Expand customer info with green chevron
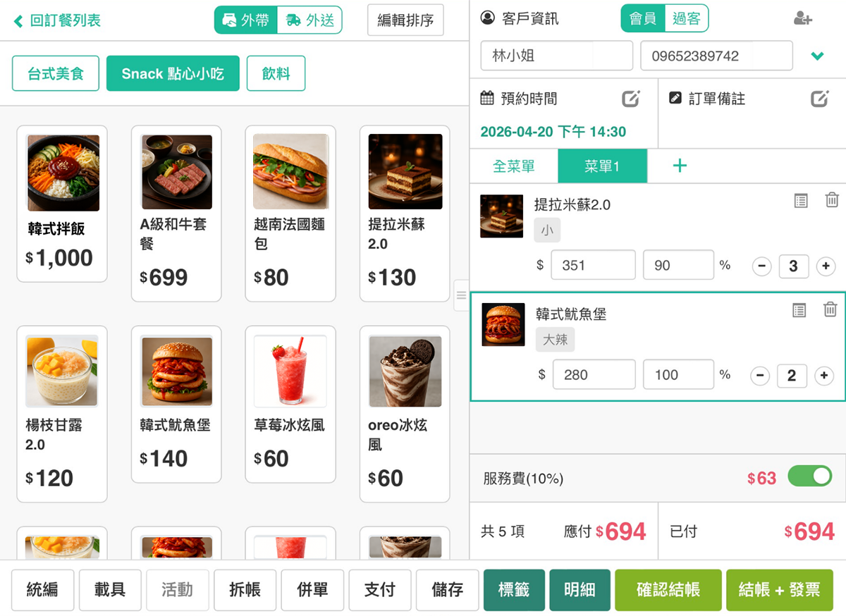The width and height of the screenshot is (846, 616). tap(818, 56)
